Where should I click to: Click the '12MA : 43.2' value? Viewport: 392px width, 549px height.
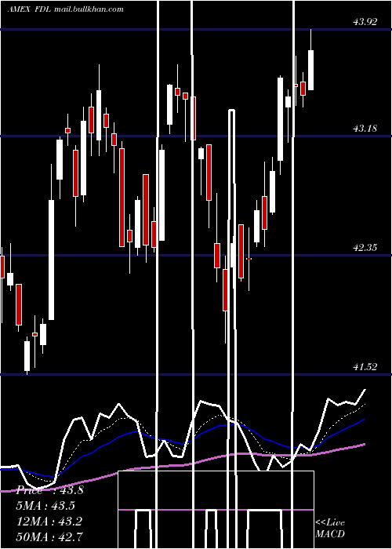[x=49, y=521]
